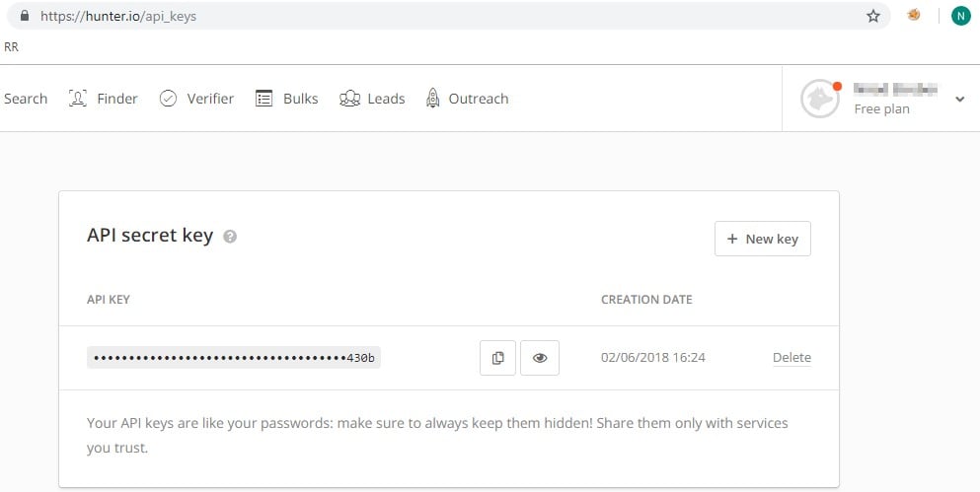Click the Leads people icon
The width and height of the screenshot is (980, 492).
coord(349,99)
